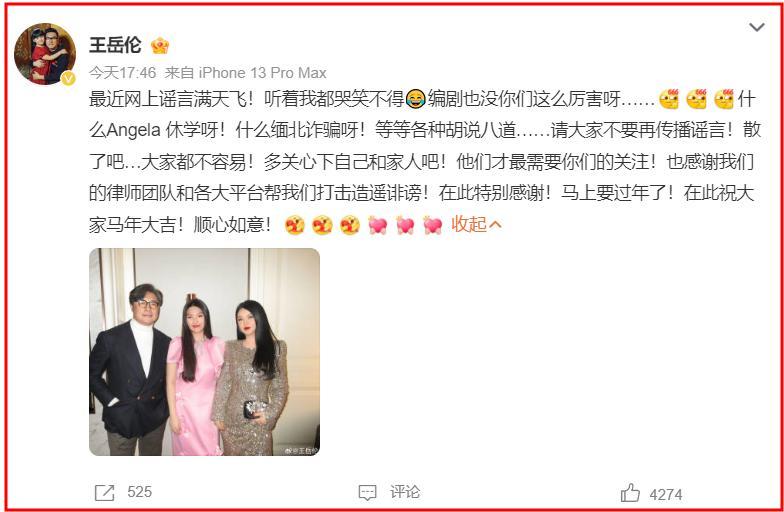This screenshot has width=784, height=512.
Task: Click the comment speech-bubble icon
Action: tap(368, 492)
